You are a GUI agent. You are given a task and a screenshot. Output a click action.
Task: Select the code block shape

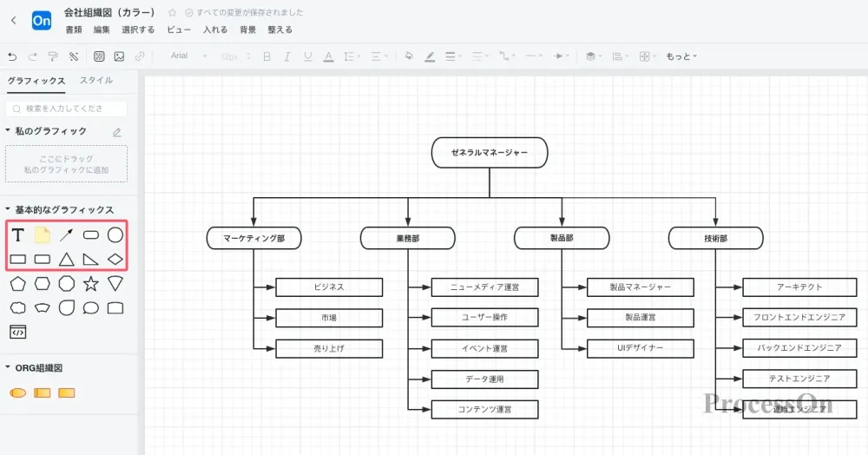click(x=17, y=332)
